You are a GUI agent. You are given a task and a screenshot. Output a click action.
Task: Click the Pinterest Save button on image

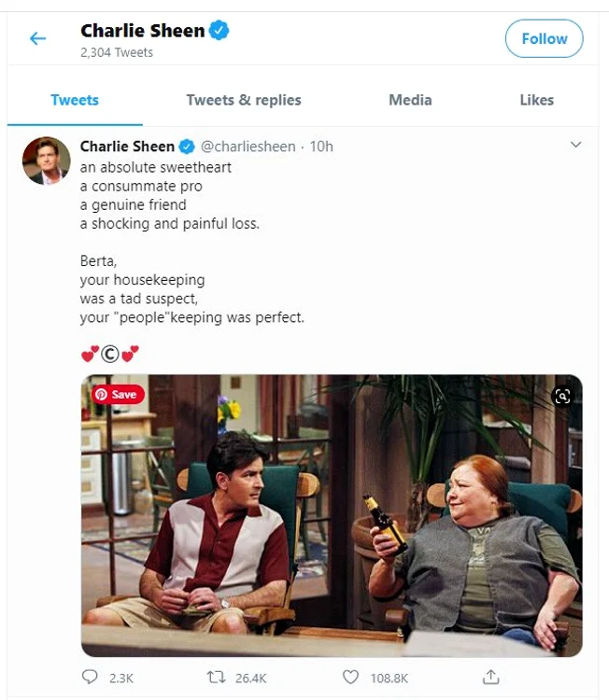pos(118,395)
